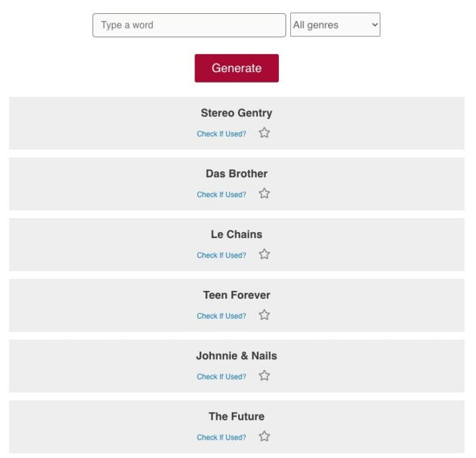This screenshot has width=476, height=458.
Task: Click the Le Chains result title
Action: tap(237, 235)
